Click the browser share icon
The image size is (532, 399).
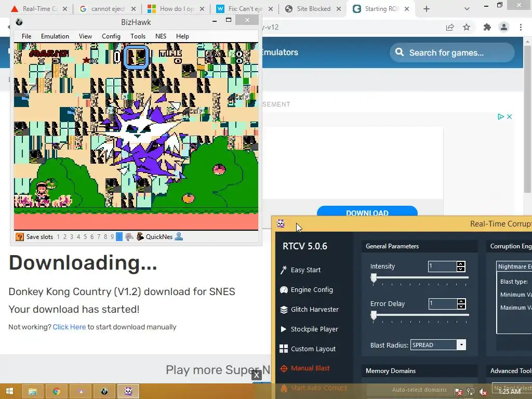point(450,27)
